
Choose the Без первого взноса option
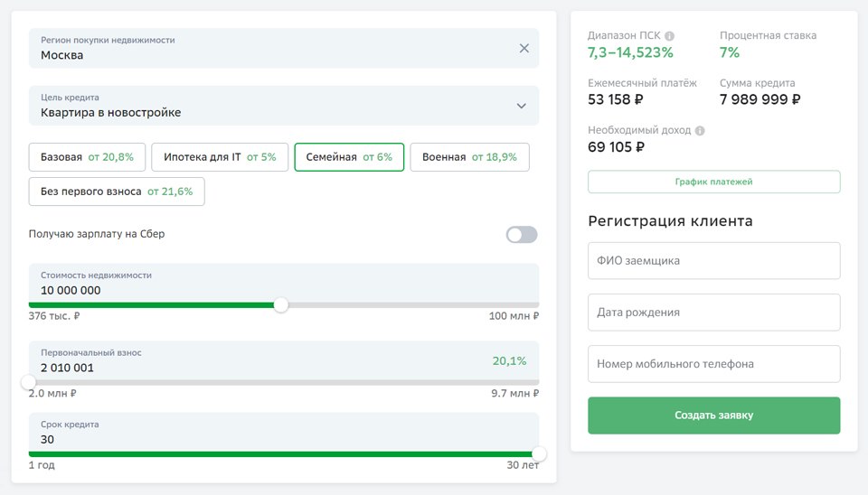click(117, 191)
